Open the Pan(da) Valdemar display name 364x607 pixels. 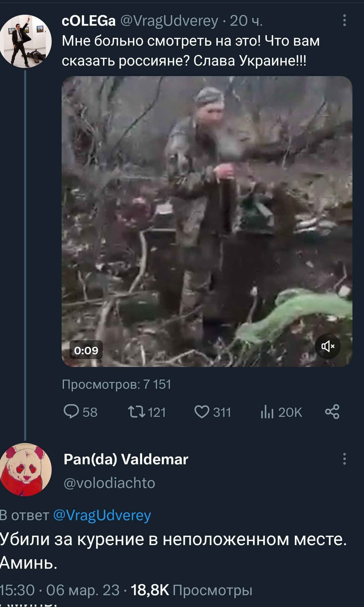tap(126, 459)
